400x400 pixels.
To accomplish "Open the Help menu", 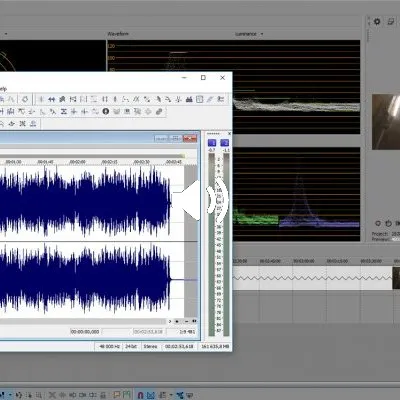I will pyautogui.click(x=3, y=89).
